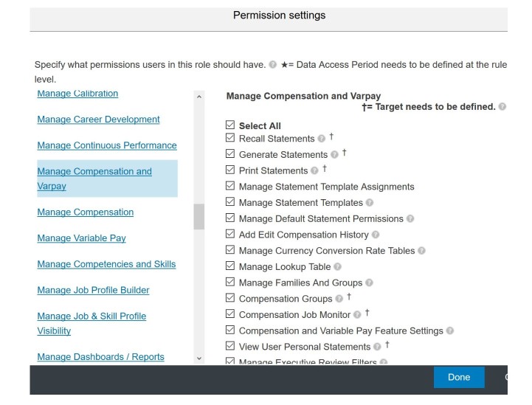Open Manage Career Development category
532x405 pixels.
point(98,120)
